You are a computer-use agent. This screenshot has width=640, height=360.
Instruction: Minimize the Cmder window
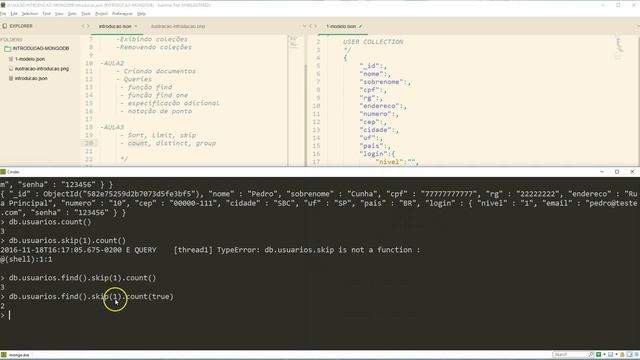coord(602,172)
